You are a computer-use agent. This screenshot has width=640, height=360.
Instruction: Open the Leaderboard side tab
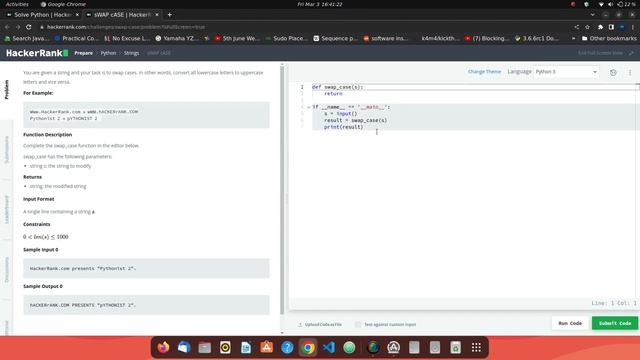point(7,209)
